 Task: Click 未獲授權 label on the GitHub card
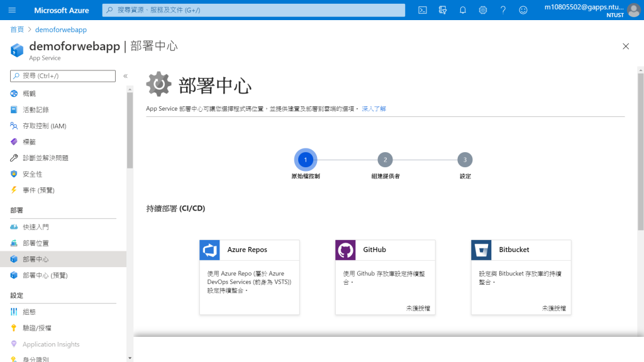pos(418,308)
